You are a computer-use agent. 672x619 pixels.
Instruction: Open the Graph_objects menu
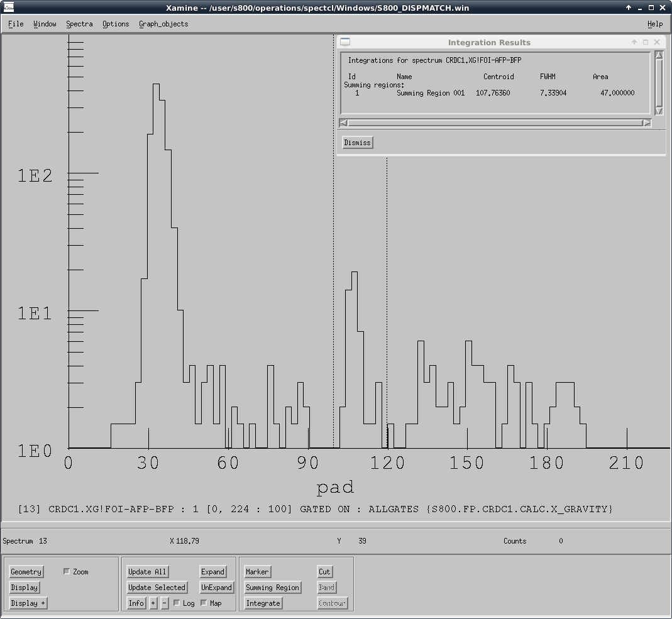click(x=163, y=24)
